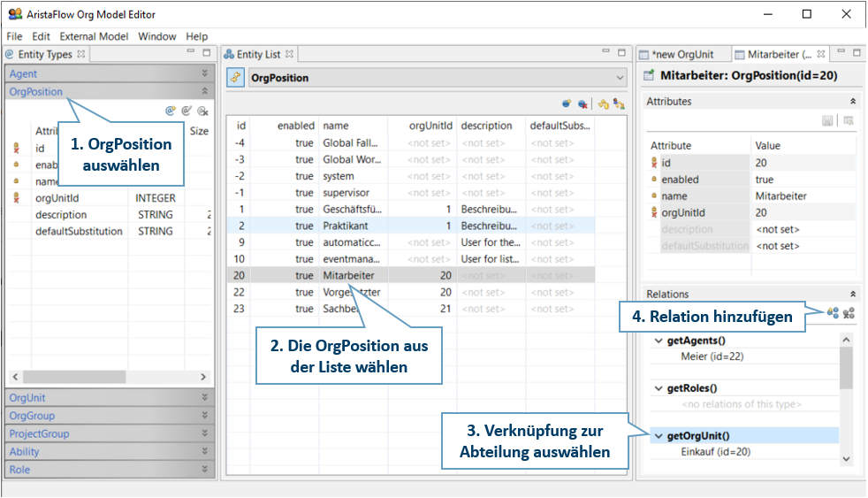The image size is (868, 498).
Task: Expand the ProjectGroup entity type section
Action: tap(205, 433)
